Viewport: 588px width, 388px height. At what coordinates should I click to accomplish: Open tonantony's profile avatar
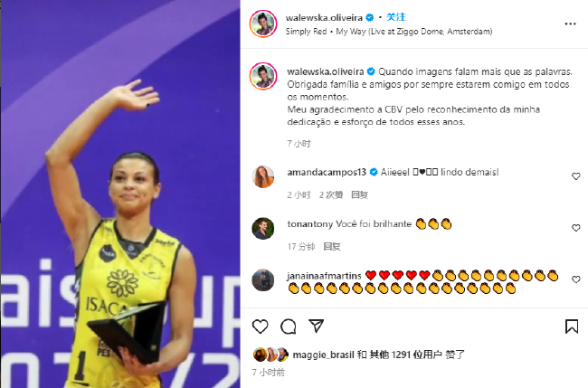(x=263, y=228)
